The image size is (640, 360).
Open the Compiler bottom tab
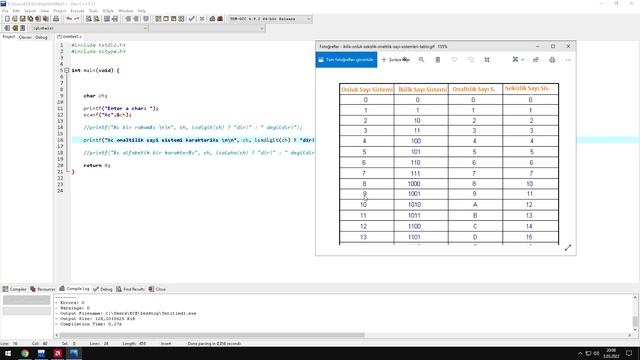coord(15,289)
